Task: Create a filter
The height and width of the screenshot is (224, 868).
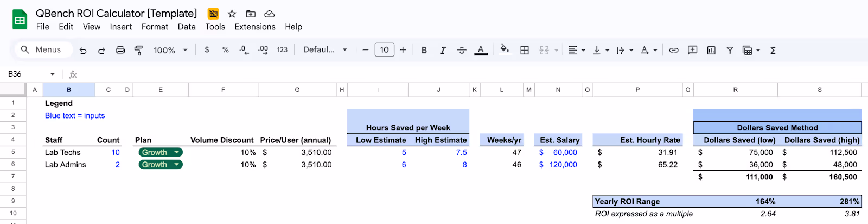Action: (730, 50)
